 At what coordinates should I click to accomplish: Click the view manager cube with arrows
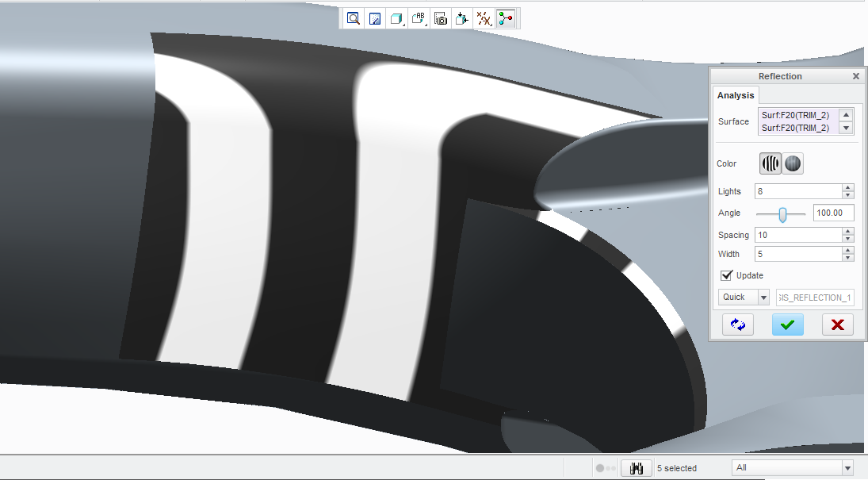click(462, 18)
